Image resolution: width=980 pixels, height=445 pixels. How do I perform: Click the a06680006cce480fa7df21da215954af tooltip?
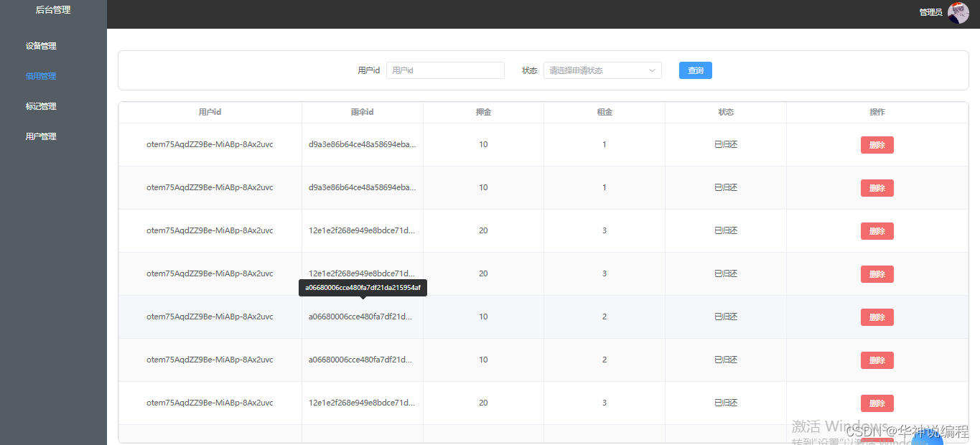click(363, 287)
